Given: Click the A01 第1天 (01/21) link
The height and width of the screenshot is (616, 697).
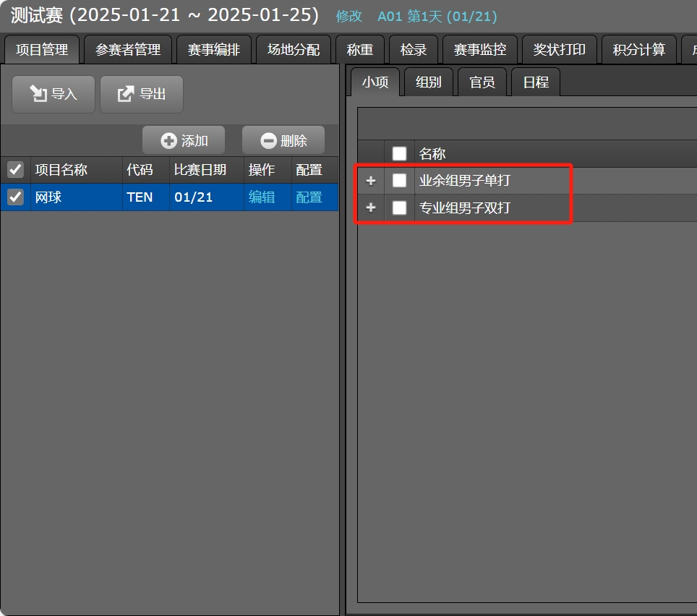Looking at the screenshot, I should click(x=437, y=17).
